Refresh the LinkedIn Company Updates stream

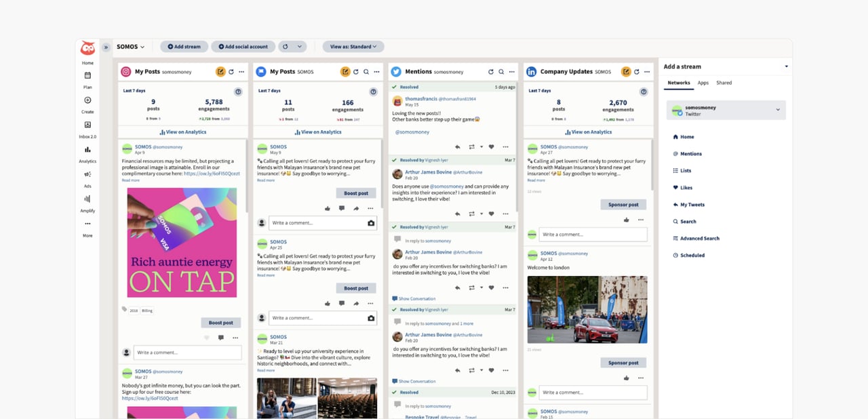pyautogui.click(x=635, y=71)
